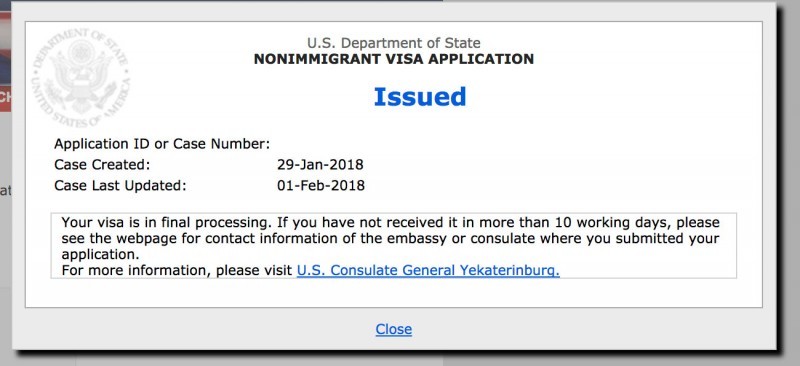Close the visa status dialog
The width and height of the screenshot is (800, 366).
393,329
